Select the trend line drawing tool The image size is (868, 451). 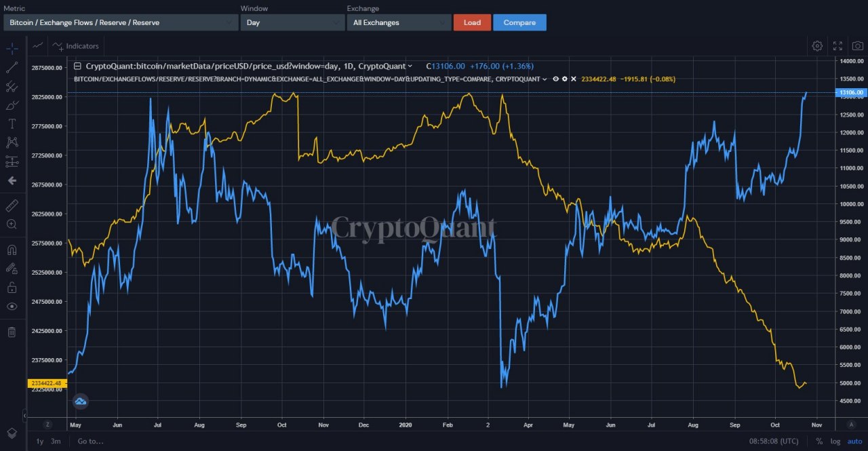(x=12, y=68)
